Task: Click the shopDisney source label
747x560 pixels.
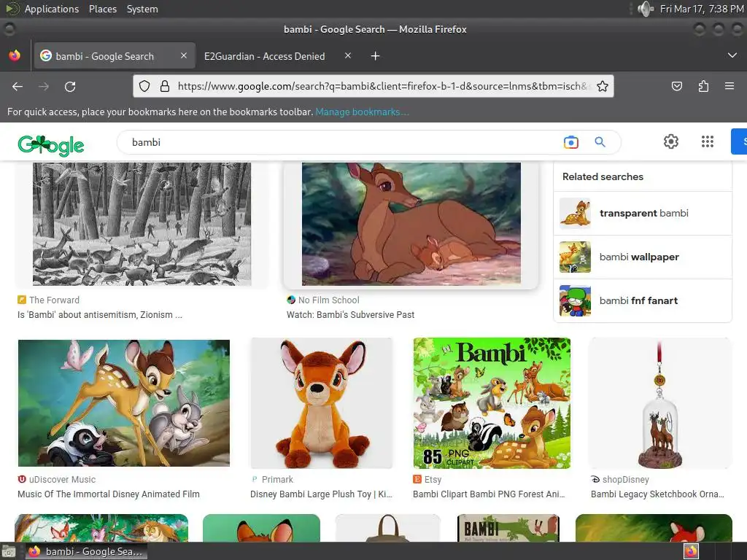Action: pyautogui.click(x=625, y=480)
